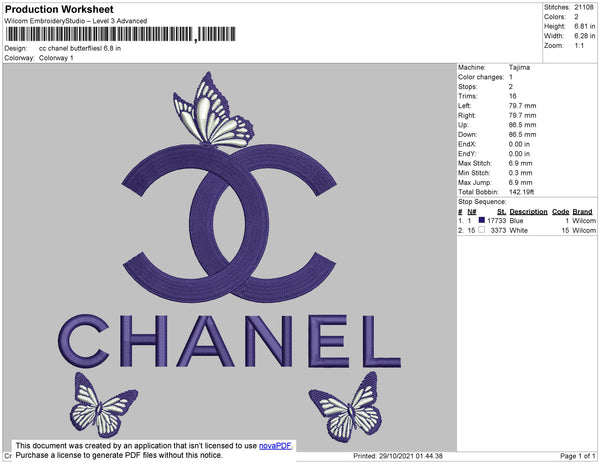Viewport: 600px width, 464px height.
Task: Click the Stitches value 21108
Action: (x=584, y=7)
